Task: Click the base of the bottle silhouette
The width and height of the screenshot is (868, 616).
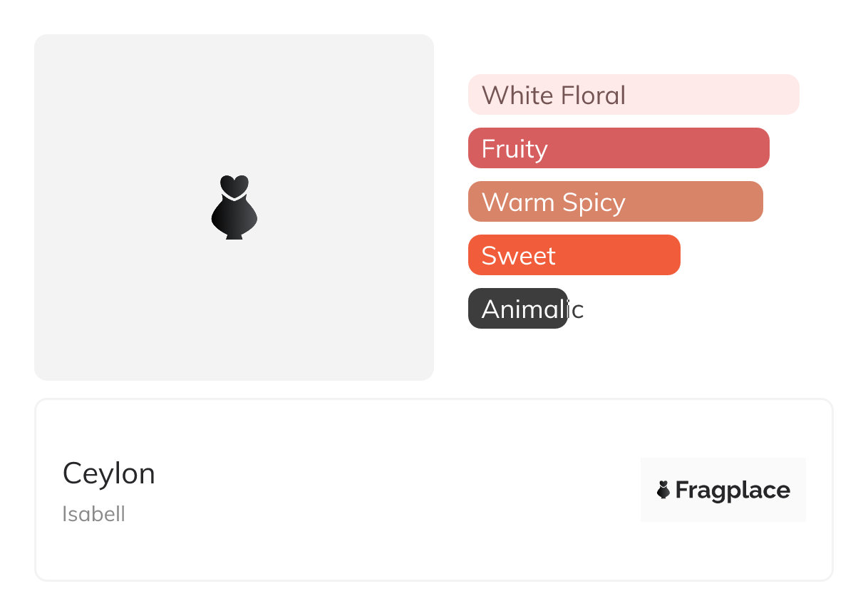Action: (234, 235)
